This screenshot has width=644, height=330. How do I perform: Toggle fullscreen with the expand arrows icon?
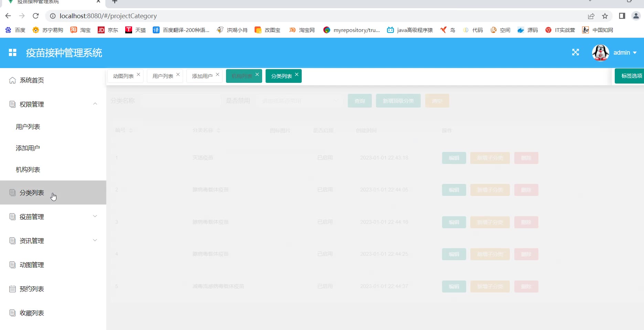(x=576, y=52)
